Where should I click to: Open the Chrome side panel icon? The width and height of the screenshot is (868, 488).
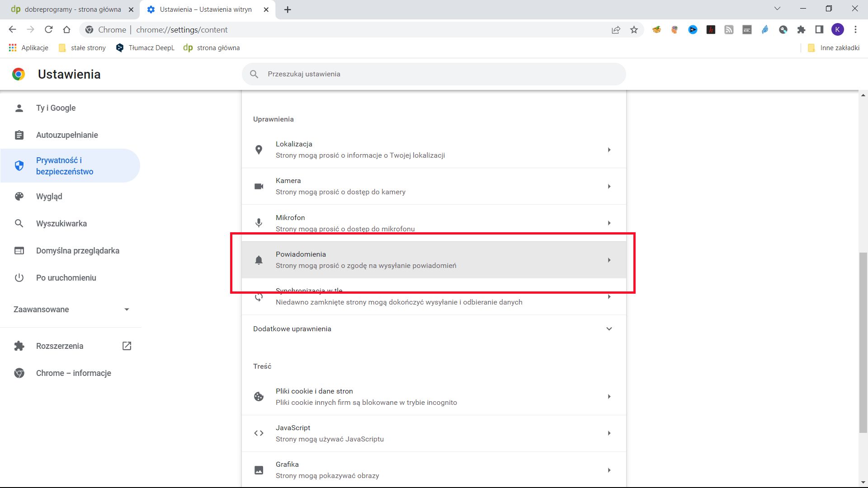tap(819, 29)
